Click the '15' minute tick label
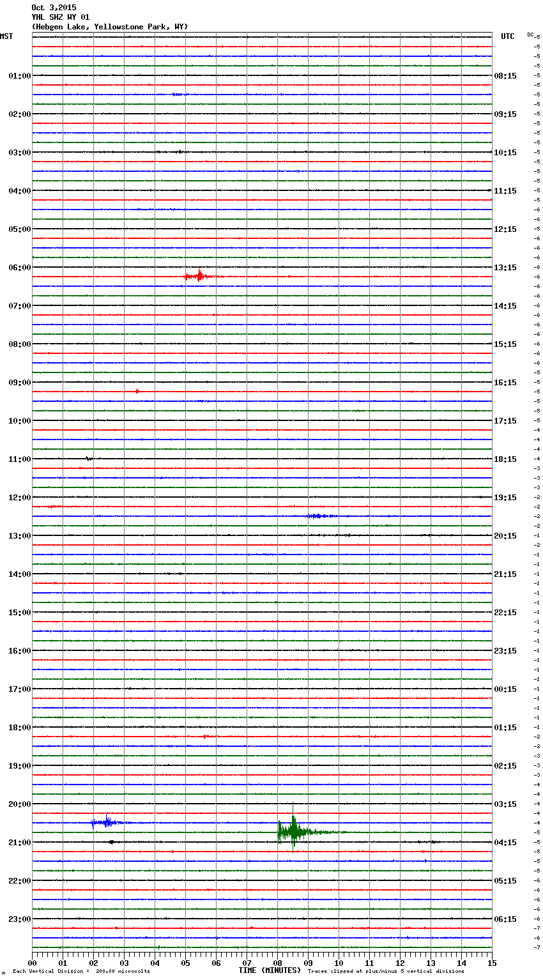Image resolution: width=543 pixels, height=980 pixels. click(x=492, y=963)
